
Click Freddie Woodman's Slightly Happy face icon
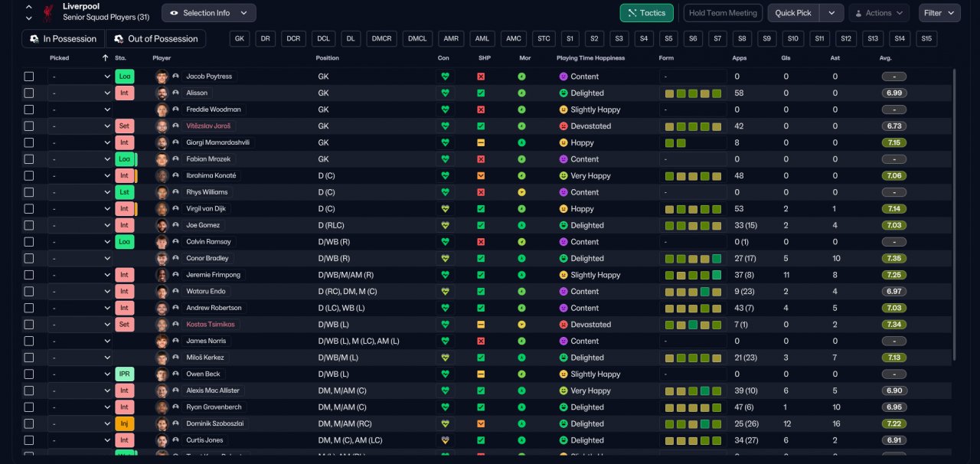(x=563, y=109)
